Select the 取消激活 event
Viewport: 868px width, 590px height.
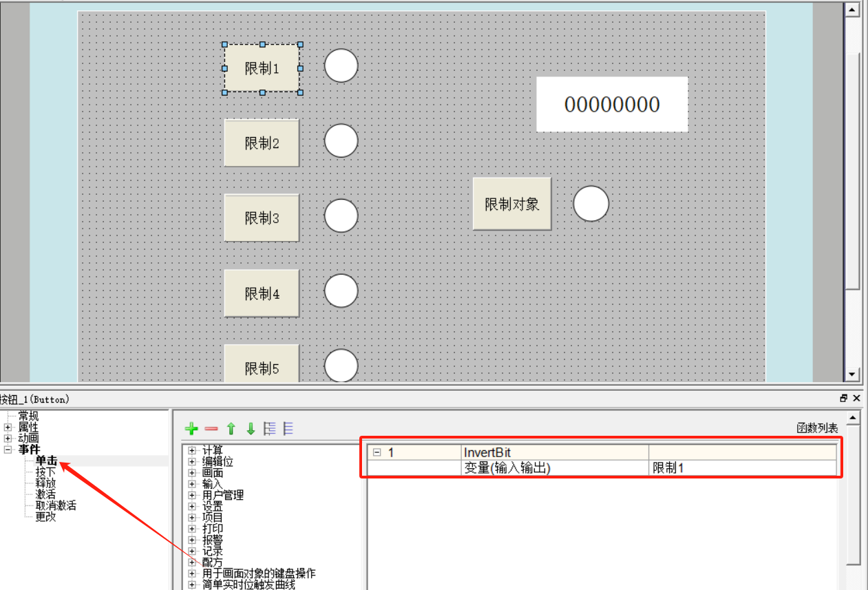point(56,505)
